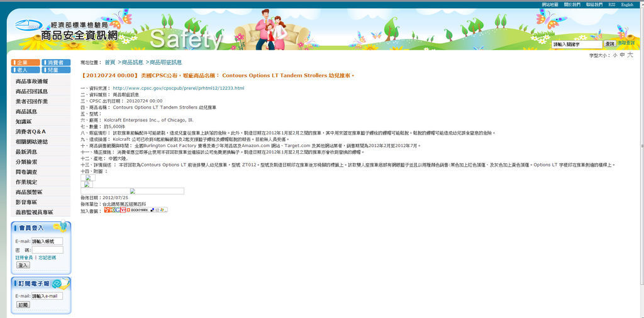
Task: Click the RSS link in top bar
Action: pos(611,4)
